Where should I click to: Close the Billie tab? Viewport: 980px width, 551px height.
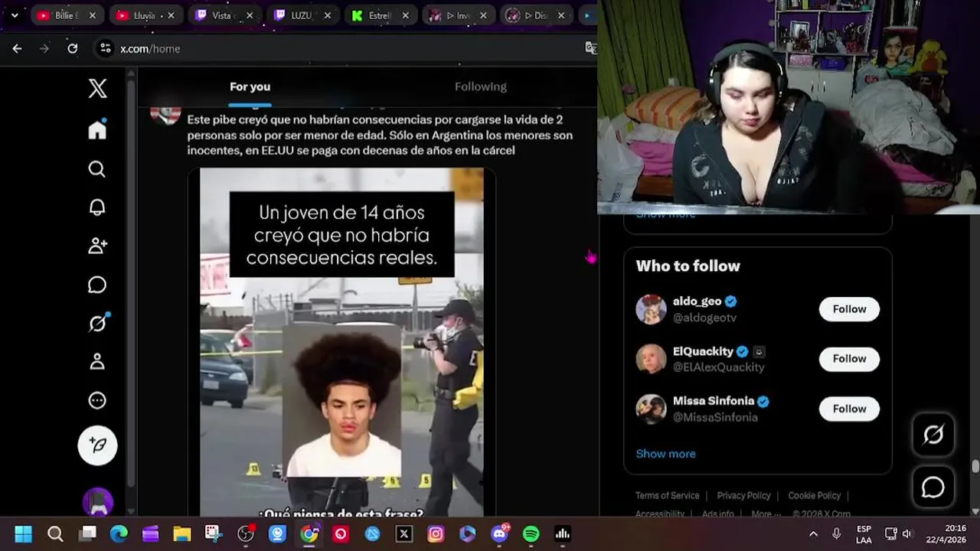93,15
